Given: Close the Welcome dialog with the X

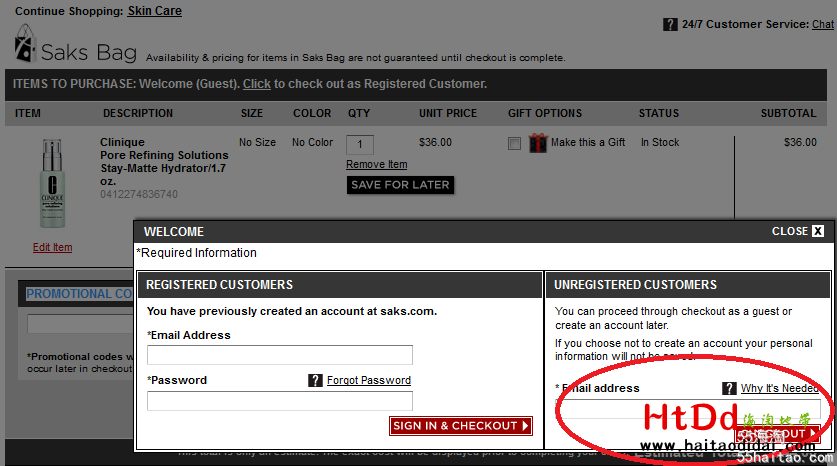Looking at the screenshot, I should tap(818, 231).
